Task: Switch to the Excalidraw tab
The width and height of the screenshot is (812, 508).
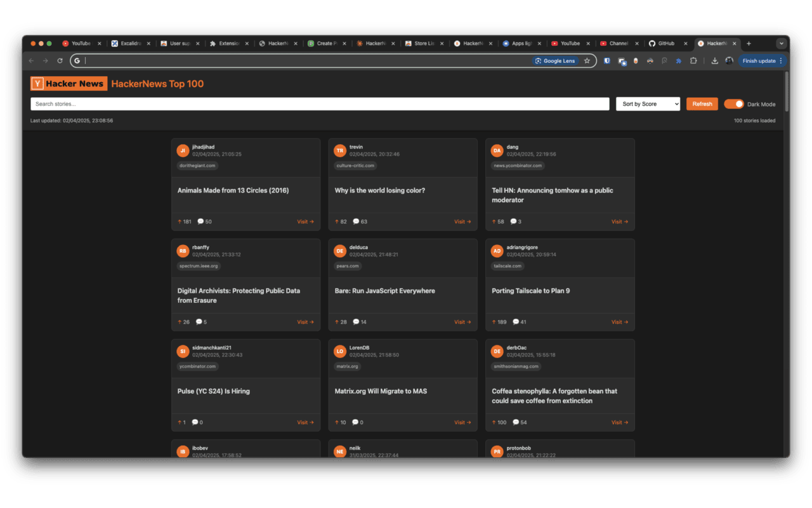Action: [131, 44]
